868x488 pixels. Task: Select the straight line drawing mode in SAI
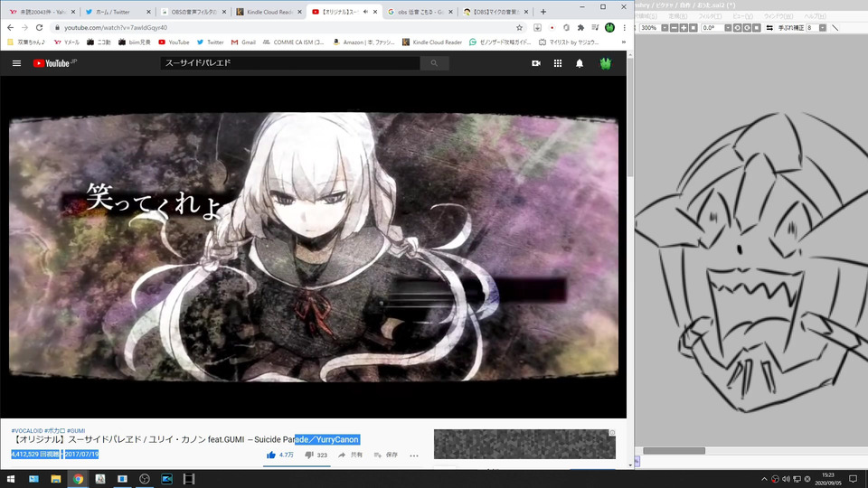pyautogui.click(x=835, y=28)
